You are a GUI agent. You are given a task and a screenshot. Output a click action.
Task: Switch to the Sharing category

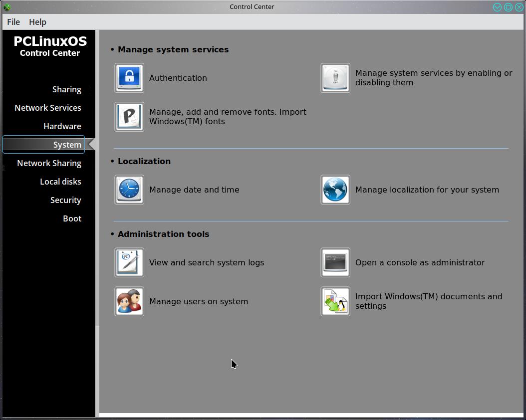tap(66, 89)
